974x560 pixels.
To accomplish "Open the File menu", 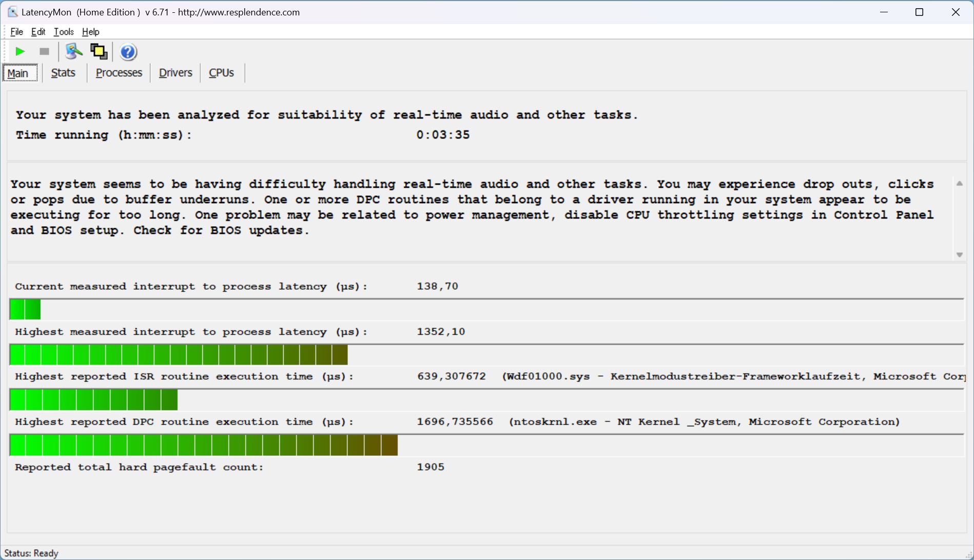I will coord(16,32).
